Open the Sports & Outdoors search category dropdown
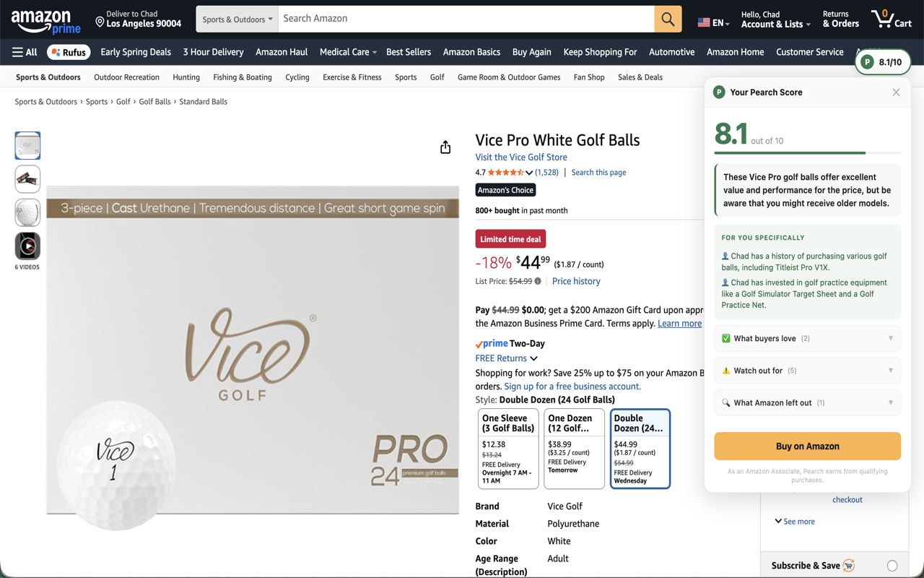The width and height of the screenshot is (924, 578). click(x=237, y=20)
